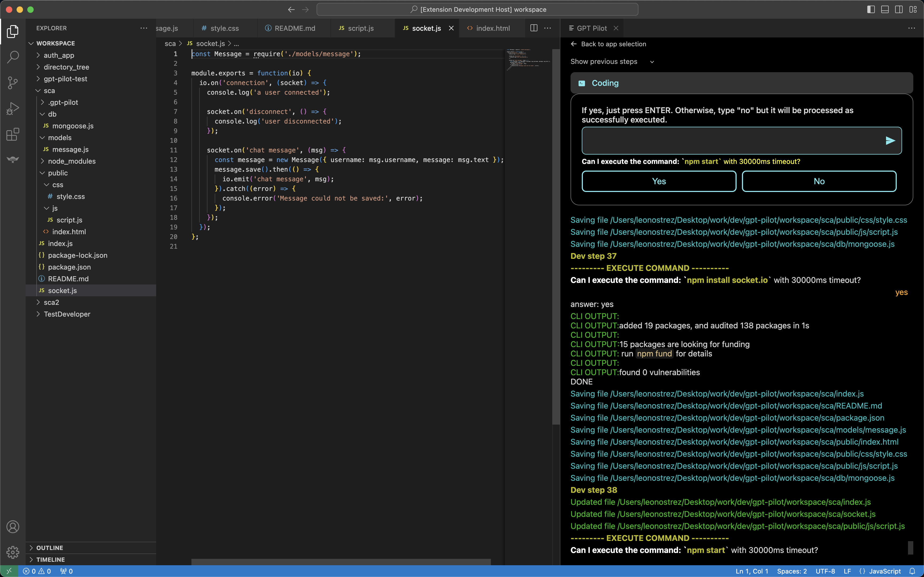
Task: Open Run and Debug view
Action: tap(13, 108)
